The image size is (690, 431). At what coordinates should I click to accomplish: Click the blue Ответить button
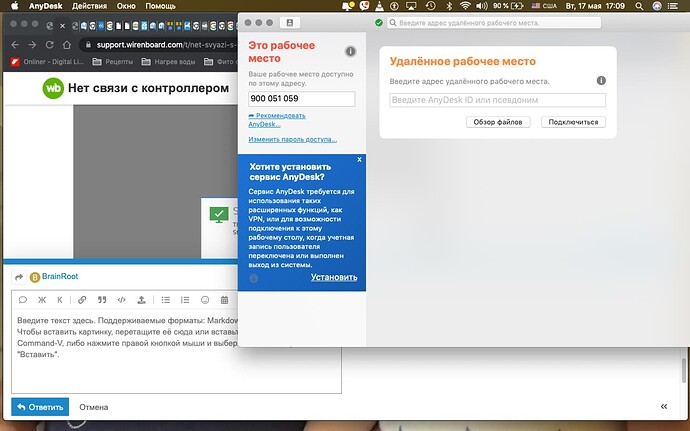tap(40, 407)
